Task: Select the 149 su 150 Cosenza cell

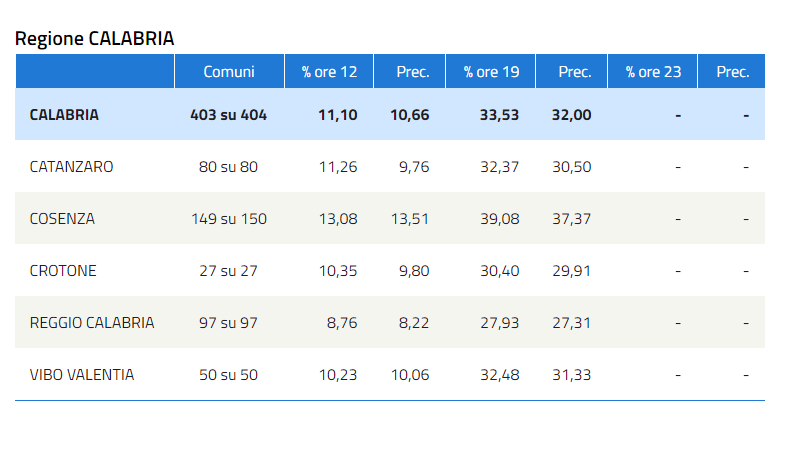Action: pos(229,219)
